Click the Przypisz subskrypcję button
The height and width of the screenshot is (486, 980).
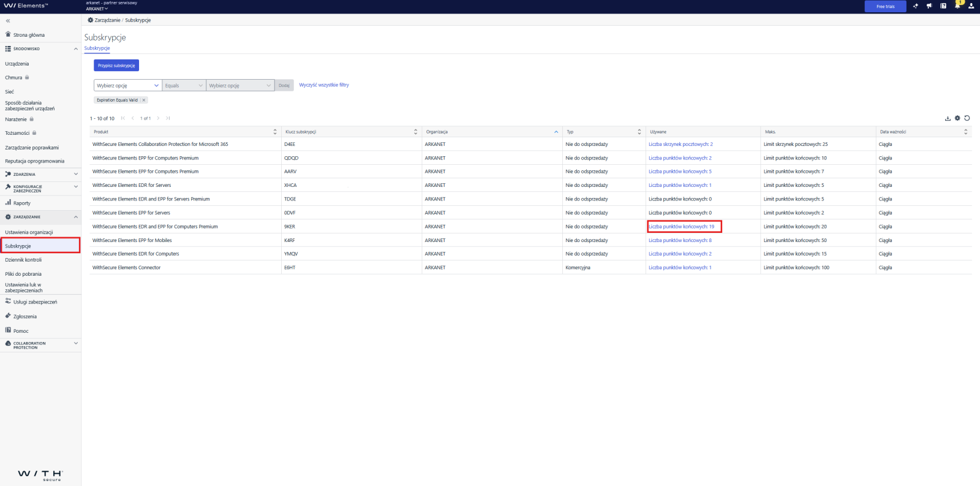click(116, 66)
